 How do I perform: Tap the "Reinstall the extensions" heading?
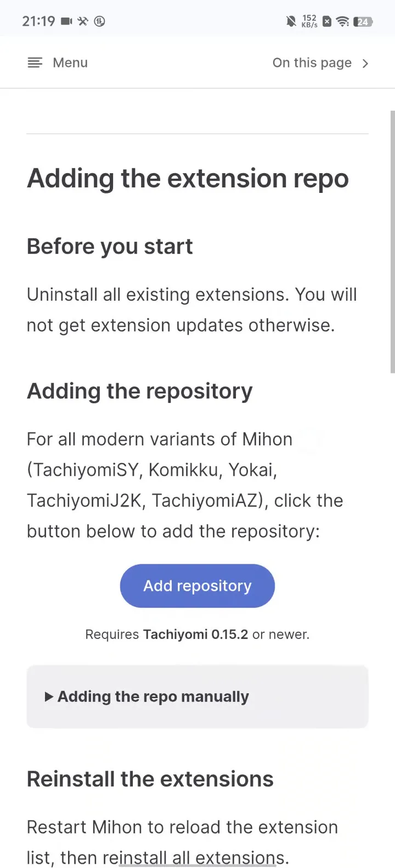point(150,779)
